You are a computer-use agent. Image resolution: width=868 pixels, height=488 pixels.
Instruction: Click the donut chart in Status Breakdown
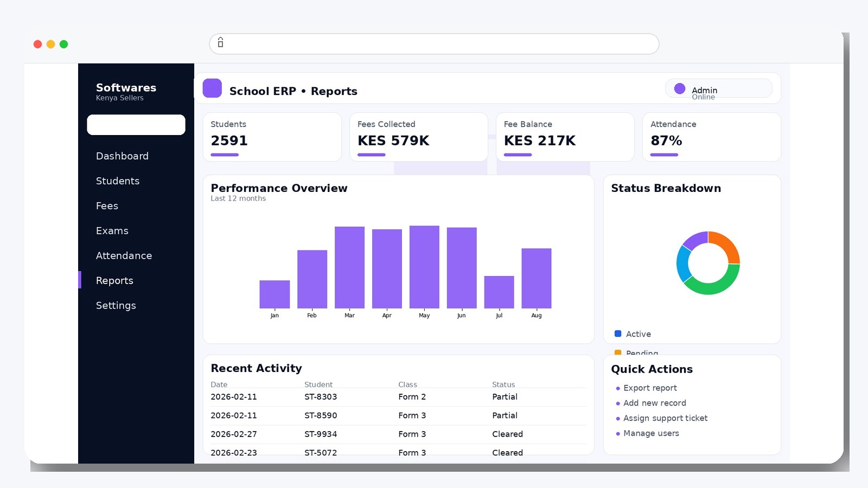click(x=708, y=263)
